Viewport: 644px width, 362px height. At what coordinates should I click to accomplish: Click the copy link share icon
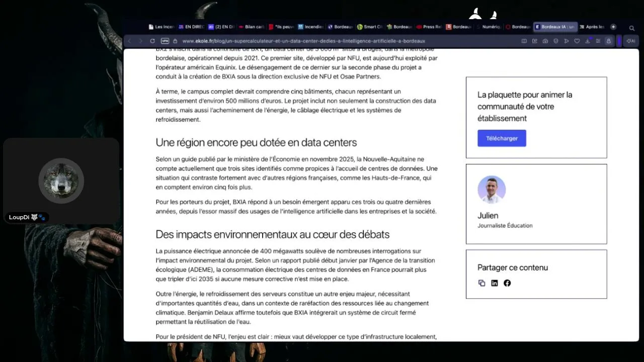pyautogui.click(x=482, y=283)
